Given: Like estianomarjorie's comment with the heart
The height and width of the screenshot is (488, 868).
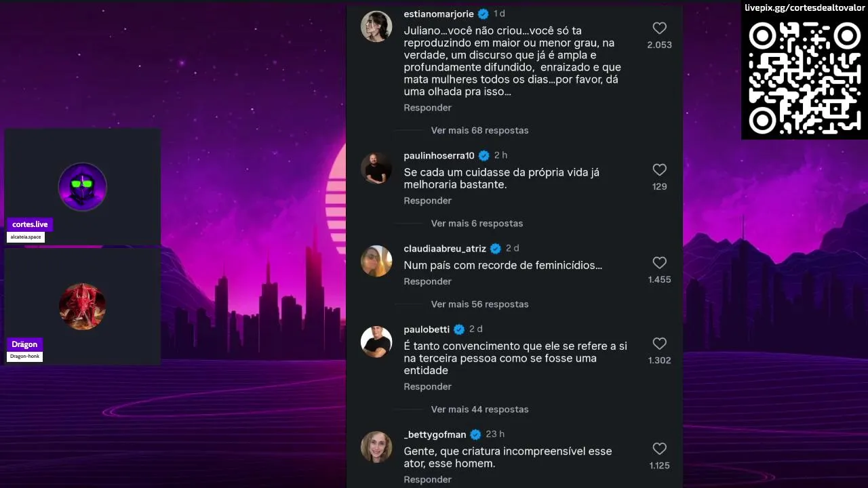Looking at the screenshot, I should click(x=659, y=28).
